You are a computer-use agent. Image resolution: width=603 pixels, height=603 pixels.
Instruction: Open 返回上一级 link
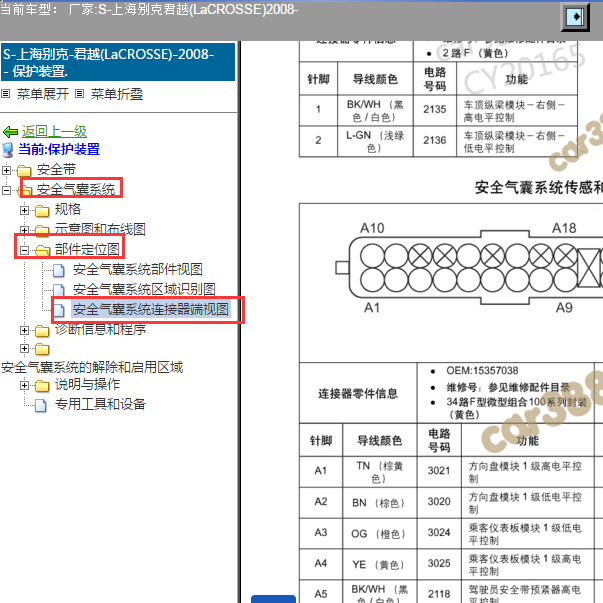[54, 132]
